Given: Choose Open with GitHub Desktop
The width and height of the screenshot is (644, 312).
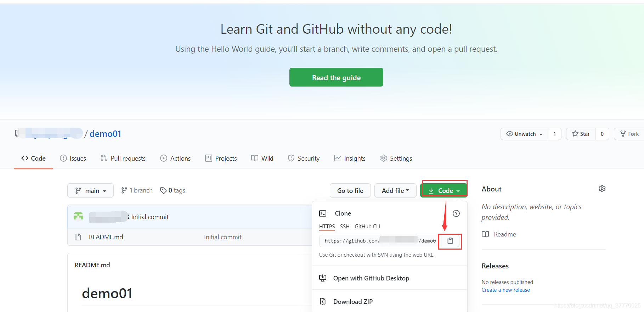Looking at the screenshot, I should [x=371, y=278].
